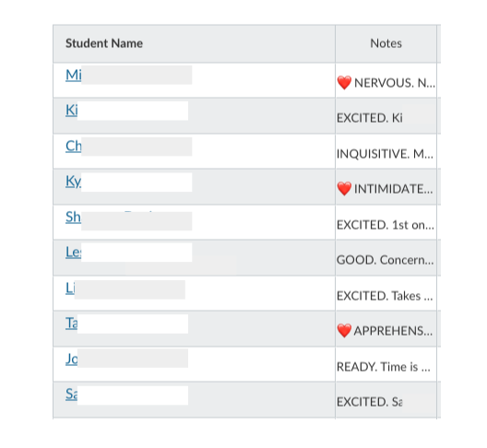Open student link starting with Li

(70, 289)
